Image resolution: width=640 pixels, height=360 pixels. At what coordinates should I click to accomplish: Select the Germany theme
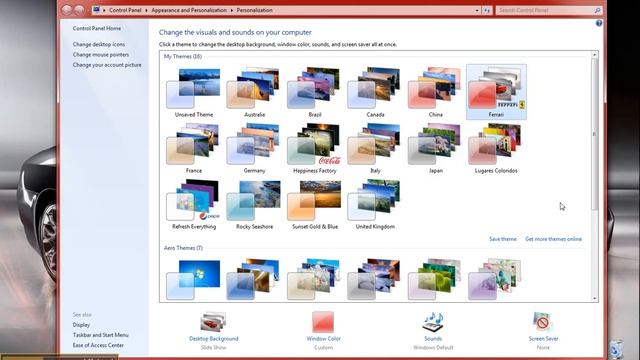[x=254, y=149]
